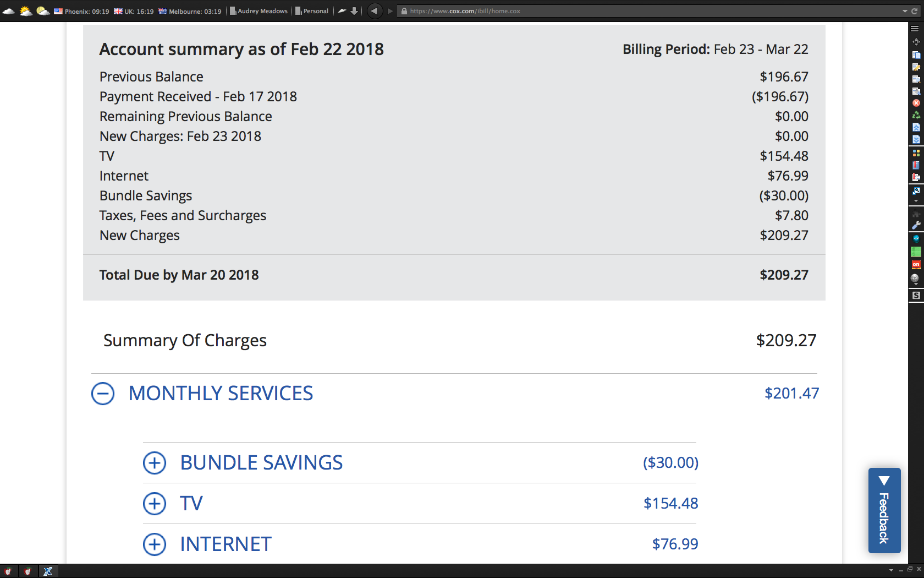The image size is (924, 578).
Task: Click the red stop icon in the sidebar
Action: (x=916, y=103)
